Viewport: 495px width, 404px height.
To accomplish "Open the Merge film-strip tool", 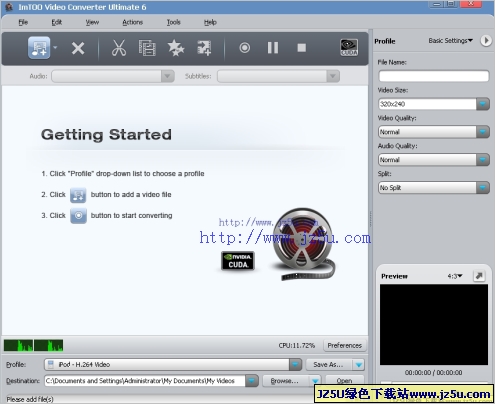I will click(147, 48).
